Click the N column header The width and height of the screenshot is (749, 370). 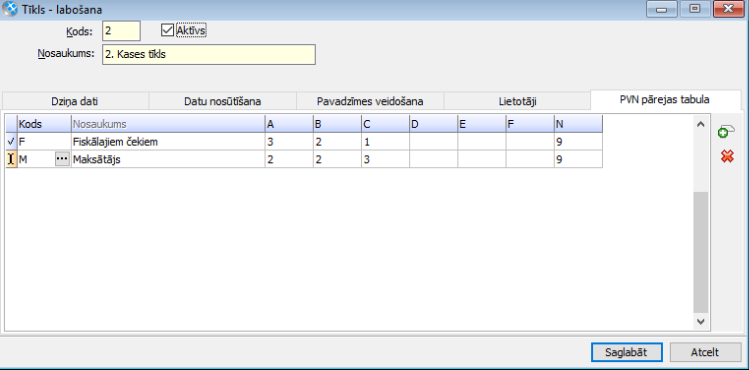(578, 124)
